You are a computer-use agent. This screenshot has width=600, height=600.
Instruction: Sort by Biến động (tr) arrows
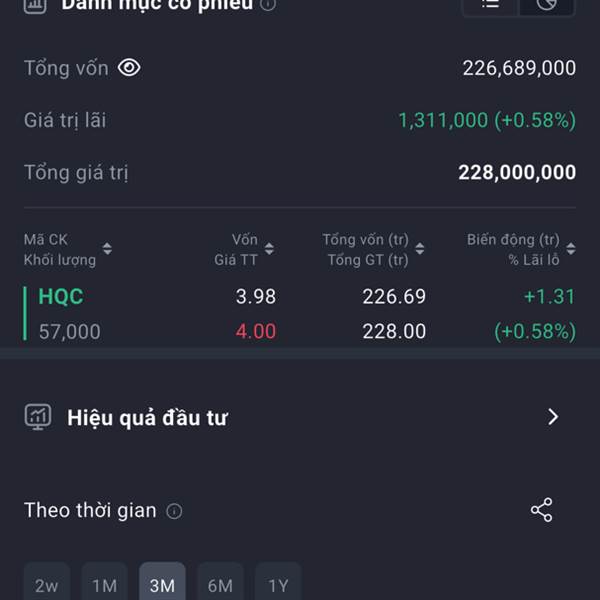click(571, 249)
